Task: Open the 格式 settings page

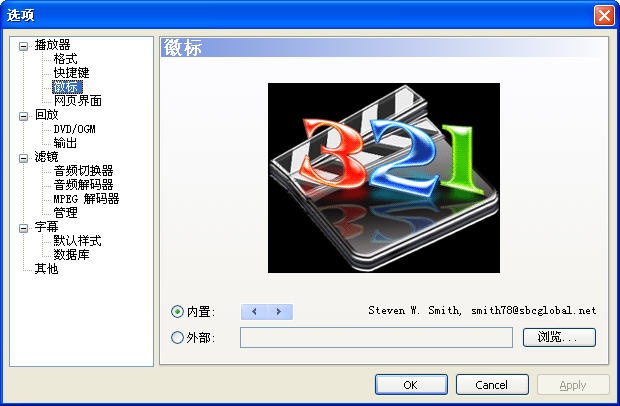Action: 65,59
